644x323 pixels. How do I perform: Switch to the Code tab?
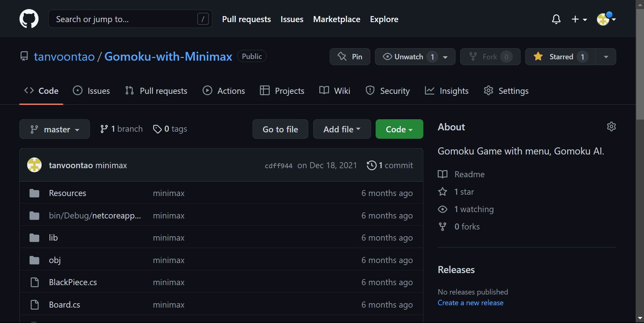(x=41, y=91)
